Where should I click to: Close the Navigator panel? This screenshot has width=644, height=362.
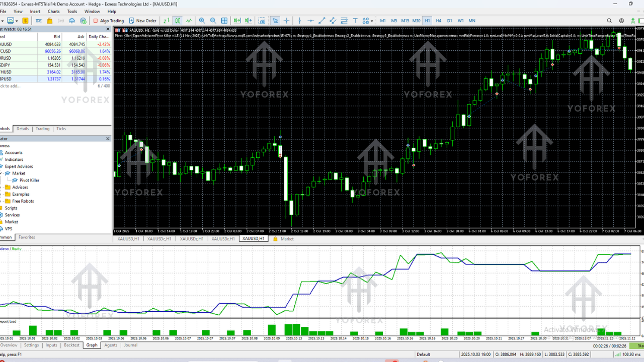pyautogui.click(x=108, y=139)
